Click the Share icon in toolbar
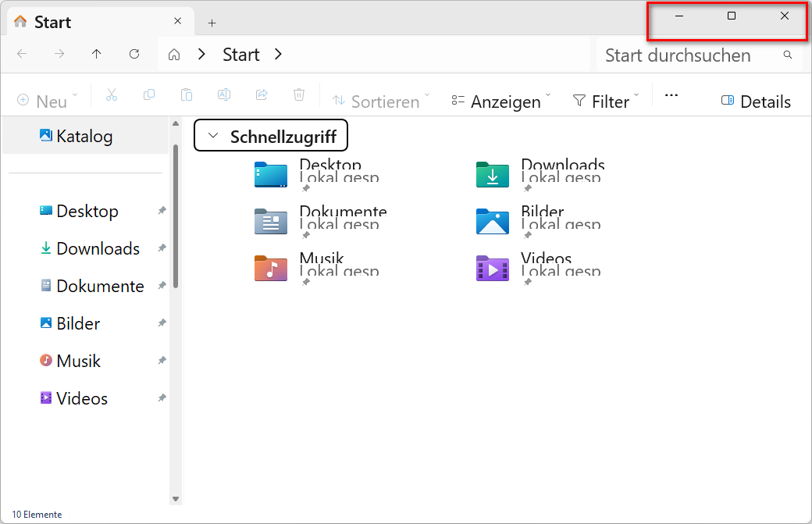 262,95
